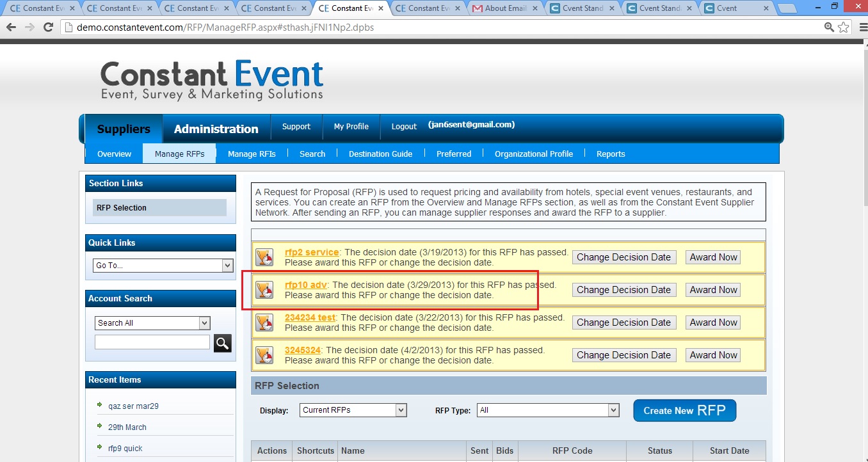Switch to the Suppliers tab
The width and height of the screenshot is (868, 462).
124,129
